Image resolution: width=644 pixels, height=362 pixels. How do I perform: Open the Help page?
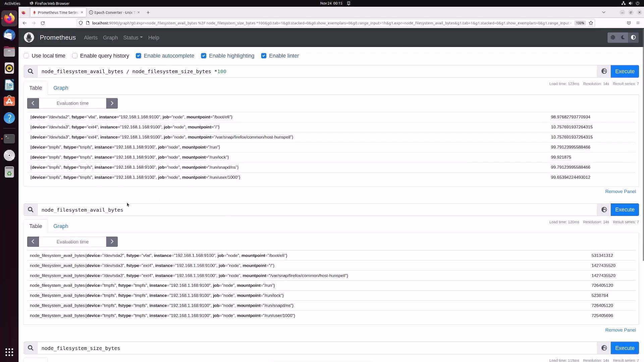(x=154, y=38)
